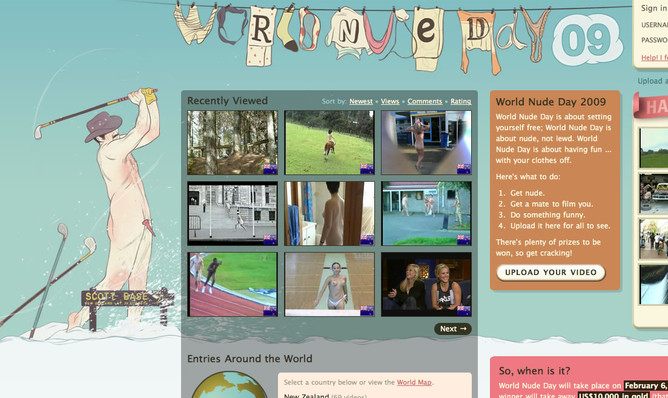Click the Sign in heading
Viewport: 668px width, 398px height.
click(654, 8)
